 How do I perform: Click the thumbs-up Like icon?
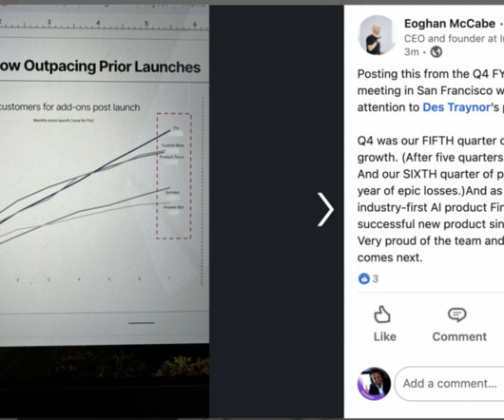pyautogui.click(x=382, y=315)
